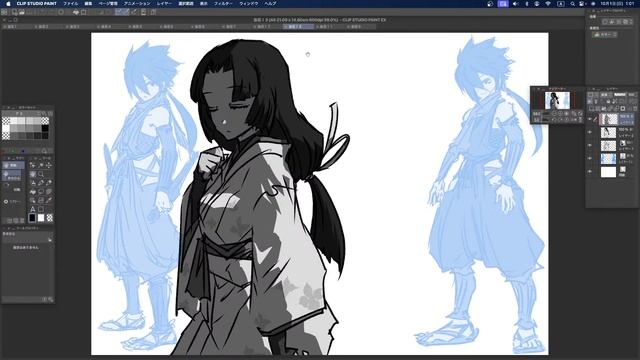Open the アニメーション menu
640x360 pixels.
tap(137, 3)
